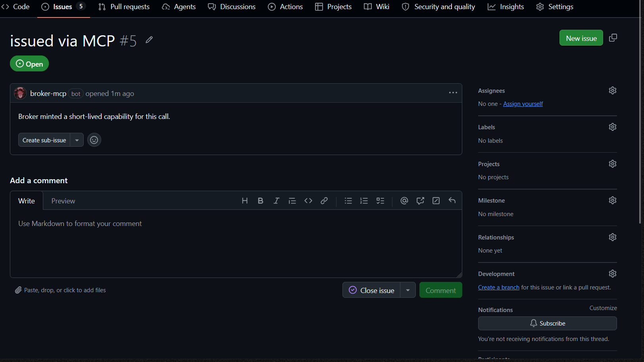Copy issue link icon beside New issue
Image resolution: width=644 pixels, height=362 pixels.
click(613, 38)
